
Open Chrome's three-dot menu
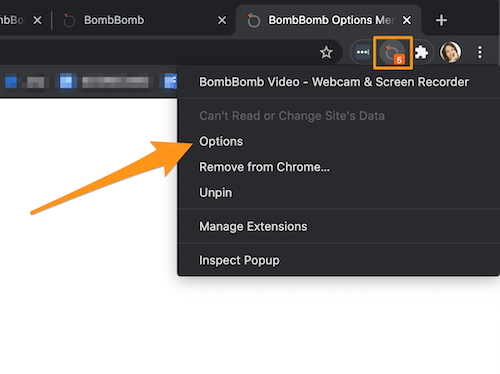pyautogui.click(x=479, y=52)
